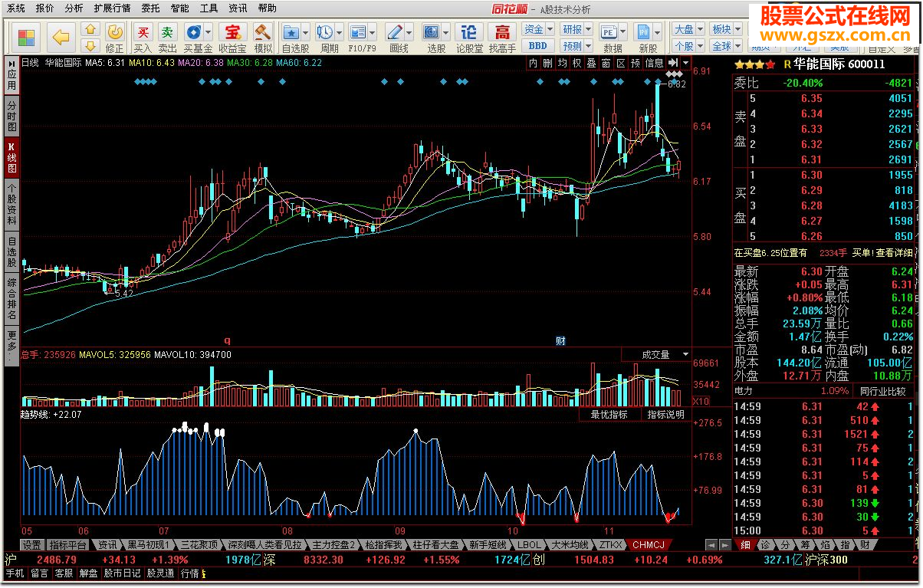Open the 板块 dropdown
The height and width of the screenshot is (588, 923).
[725, 30]
